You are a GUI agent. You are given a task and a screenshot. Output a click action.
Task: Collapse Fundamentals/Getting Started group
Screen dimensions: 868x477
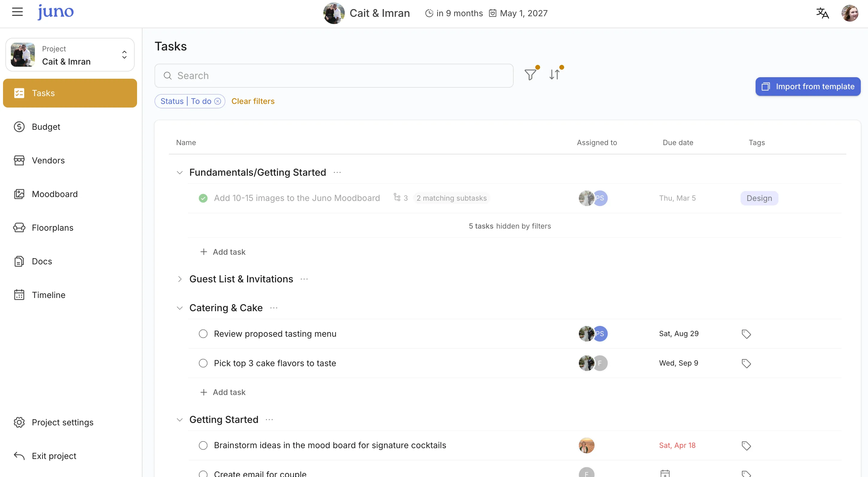(180, 172)
